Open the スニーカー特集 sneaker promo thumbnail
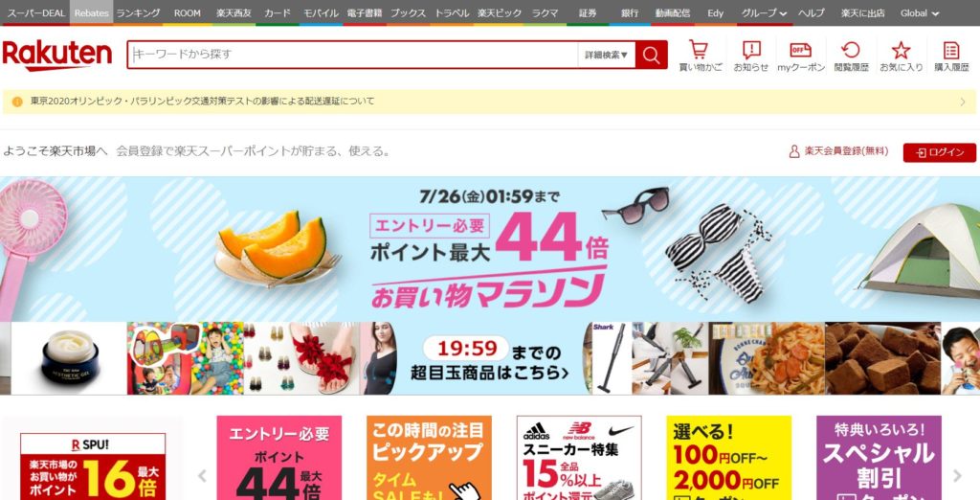 [579, 458]
